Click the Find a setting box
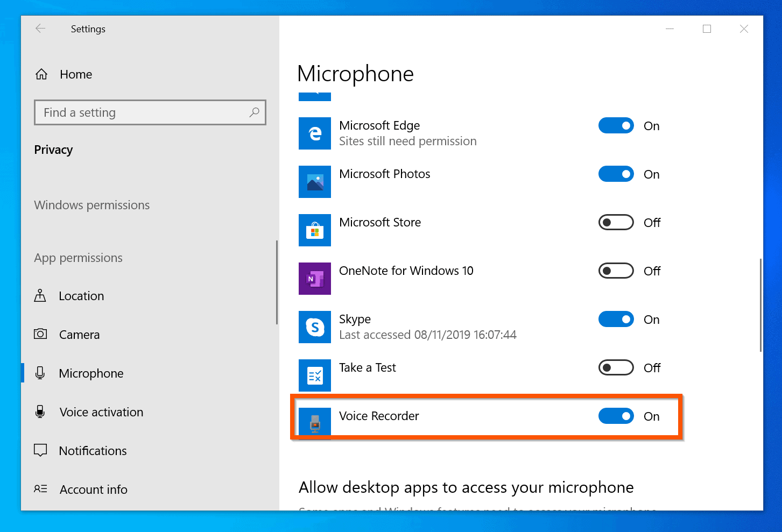 click(x=150, y=112)
